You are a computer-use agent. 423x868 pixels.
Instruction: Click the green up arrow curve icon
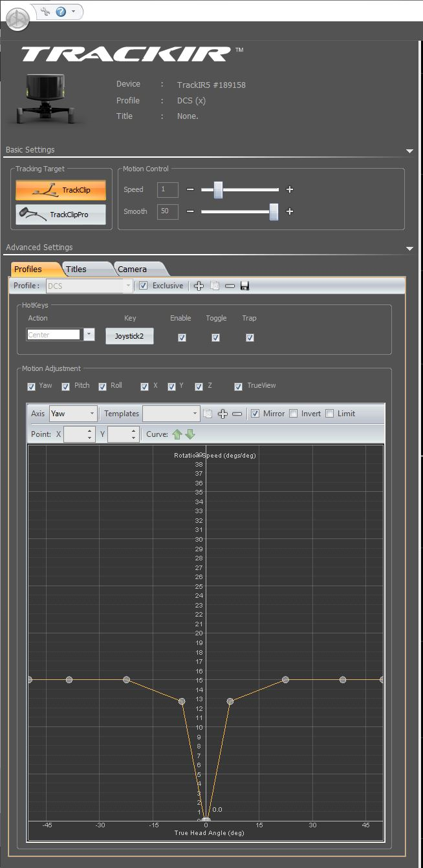pos(177,434)
